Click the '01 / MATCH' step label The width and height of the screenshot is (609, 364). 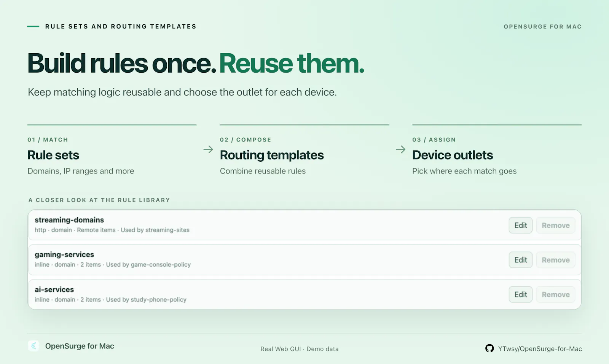[48, 140]
